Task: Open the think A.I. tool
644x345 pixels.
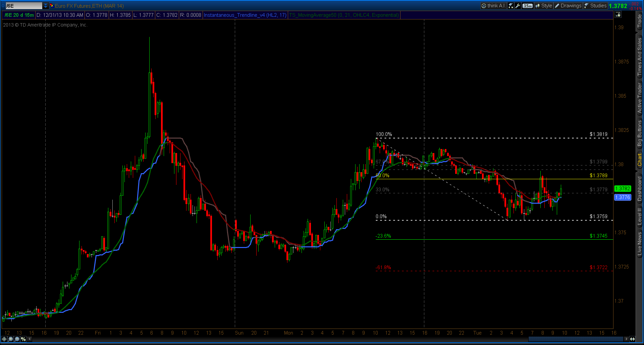Action: (x=493, y=6)
